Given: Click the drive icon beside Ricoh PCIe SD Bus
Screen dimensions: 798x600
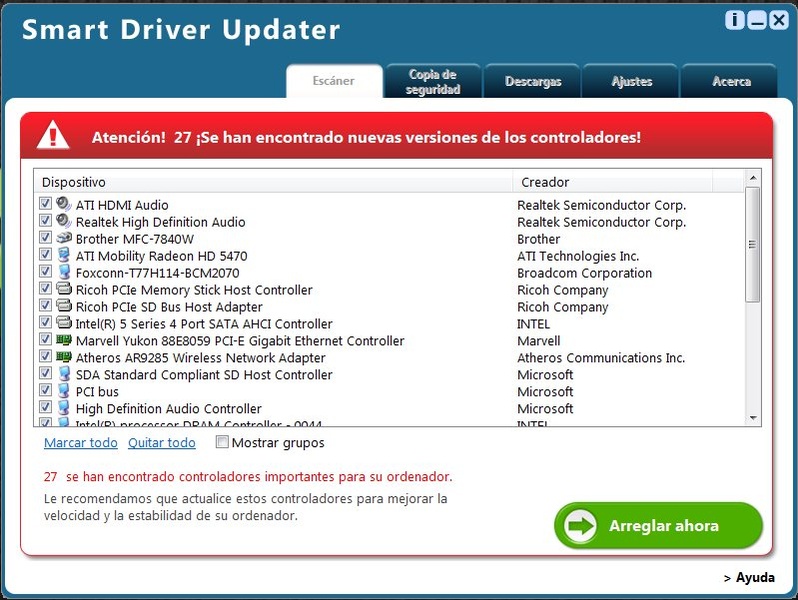Looking at the screenshot, I should coord(64,305).
